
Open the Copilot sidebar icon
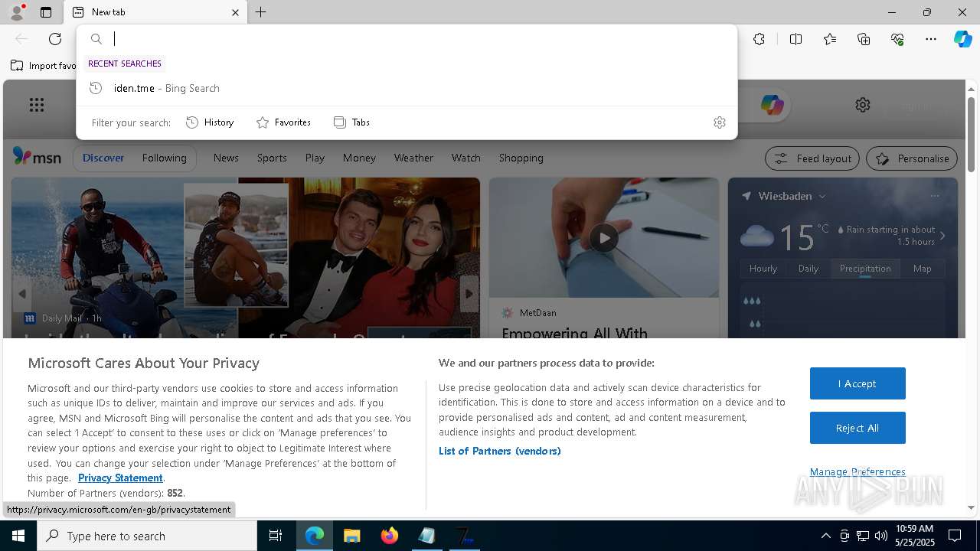click(962, 39)
